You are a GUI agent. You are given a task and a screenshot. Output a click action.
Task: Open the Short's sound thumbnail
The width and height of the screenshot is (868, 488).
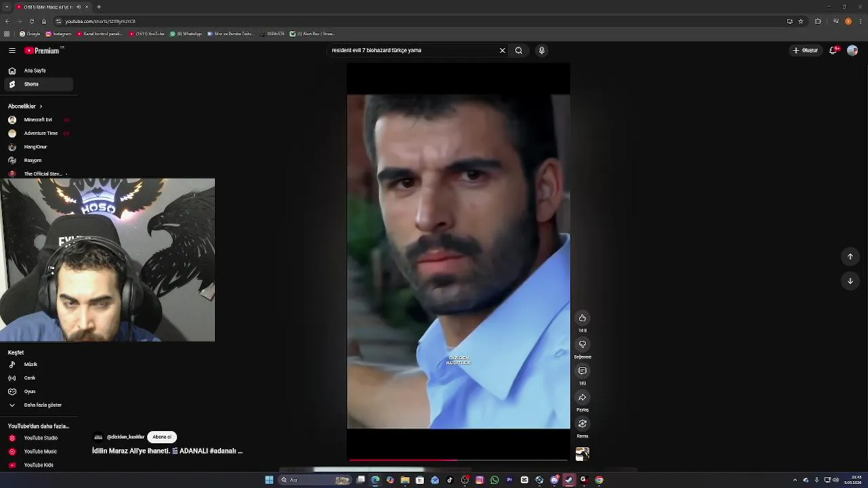583,454
